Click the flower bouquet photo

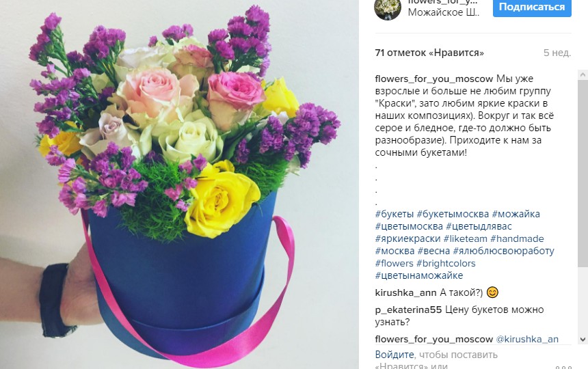tap(179, 184)
